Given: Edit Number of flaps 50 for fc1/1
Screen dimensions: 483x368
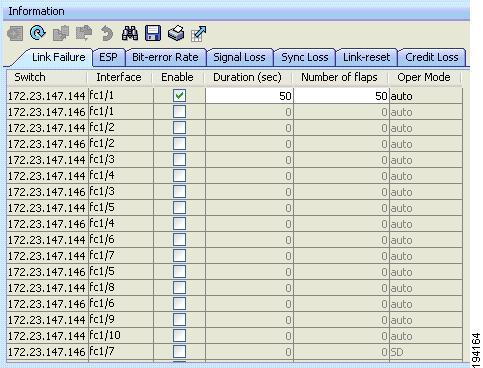Looking at the screenshot, I should (x=341, y=96).
